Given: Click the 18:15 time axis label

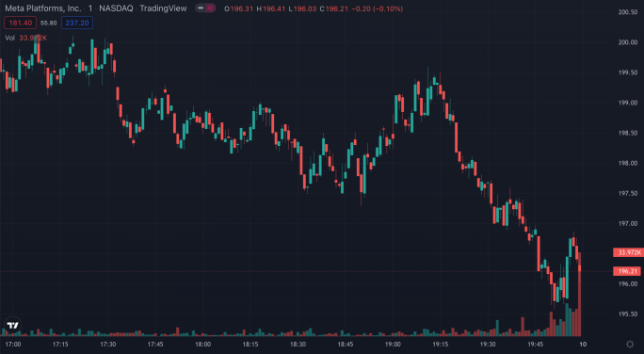Looking at the screenshot, I should (250, 345).
